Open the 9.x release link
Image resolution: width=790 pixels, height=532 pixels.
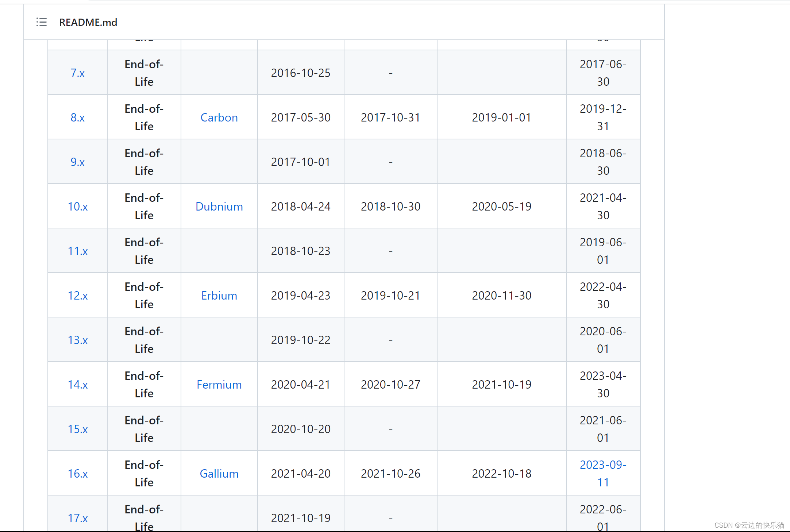tap(78, 162)
